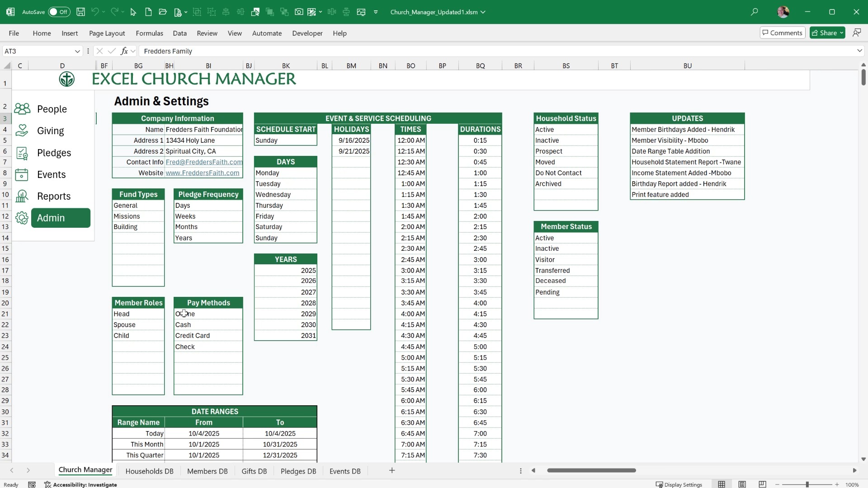This screenshot has height=488, width=868.
Task: Open the Comments button
Action: tap(783, 33)
